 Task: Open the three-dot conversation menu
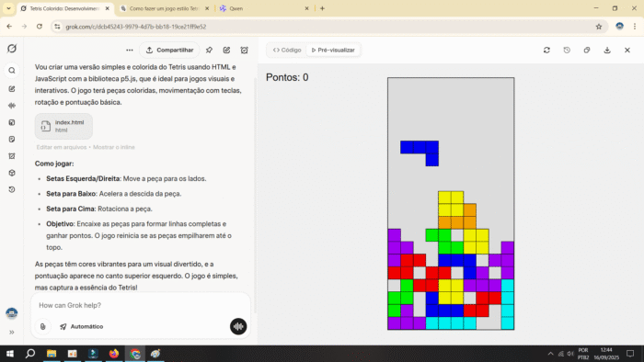(130, 50)
